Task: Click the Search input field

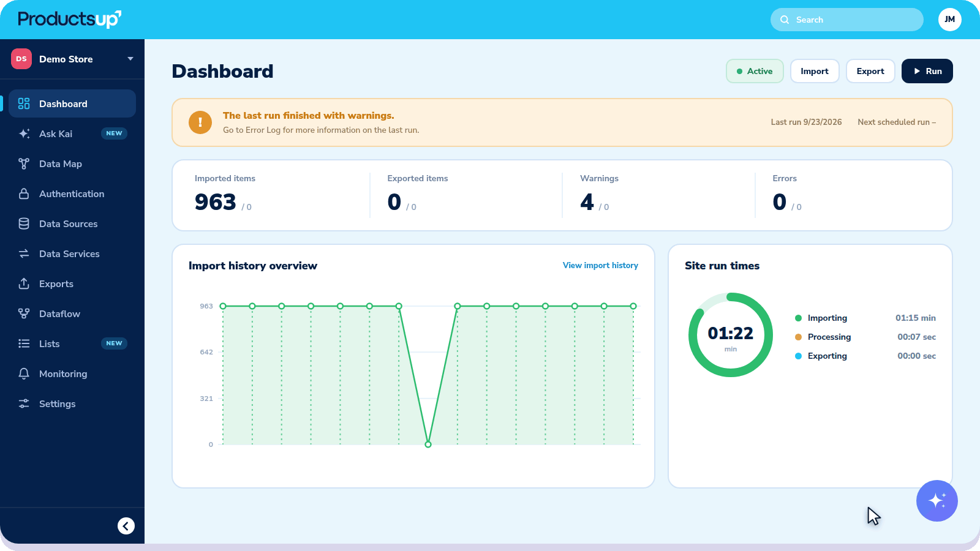Action: tap(847, 20)
